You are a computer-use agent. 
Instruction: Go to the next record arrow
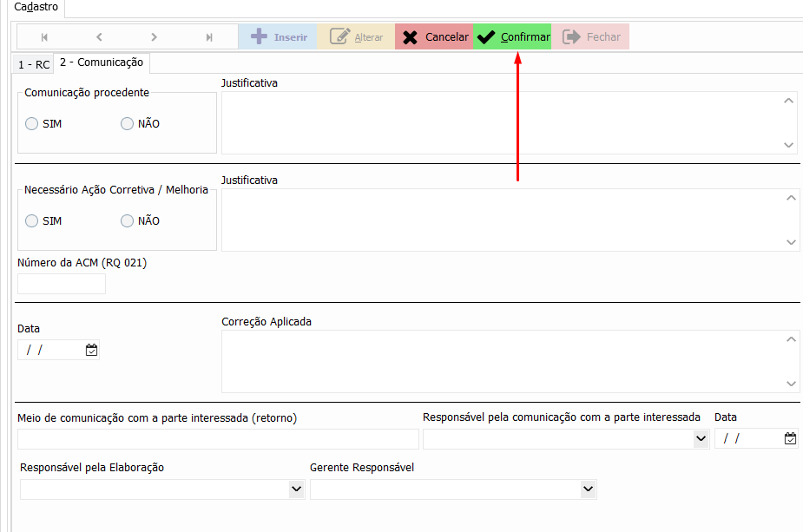point(154,37)
